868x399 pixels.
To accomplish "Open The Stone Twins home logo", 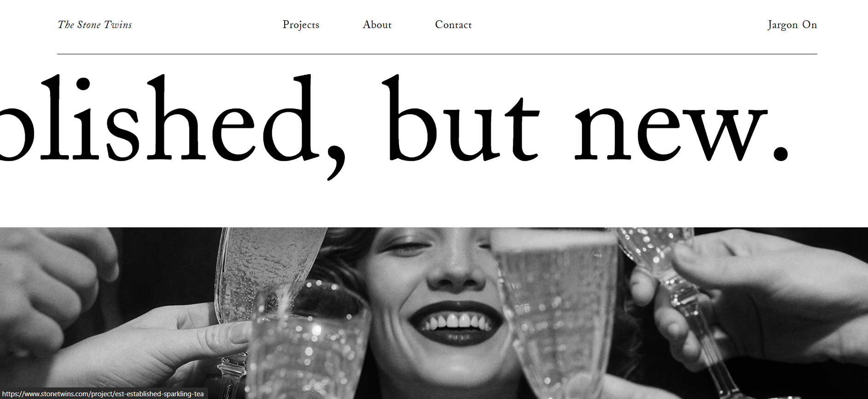I will tap(95, 25).
